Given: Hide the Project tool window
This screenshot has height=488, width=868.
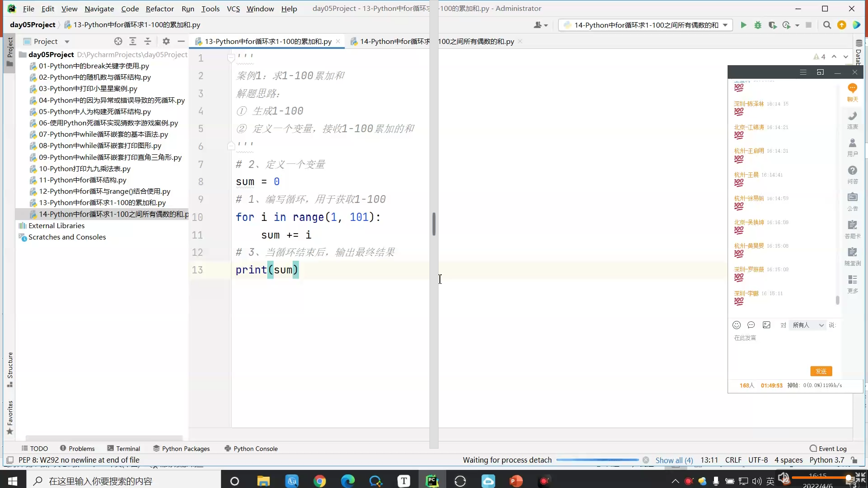Looking at the screenshot, I should pos(181,41).
